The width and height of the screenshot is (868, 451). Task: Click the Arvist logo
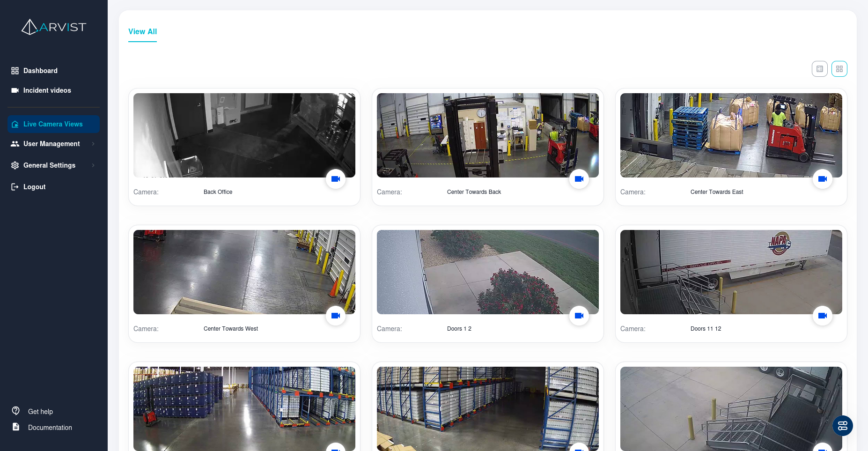point(53,27)
